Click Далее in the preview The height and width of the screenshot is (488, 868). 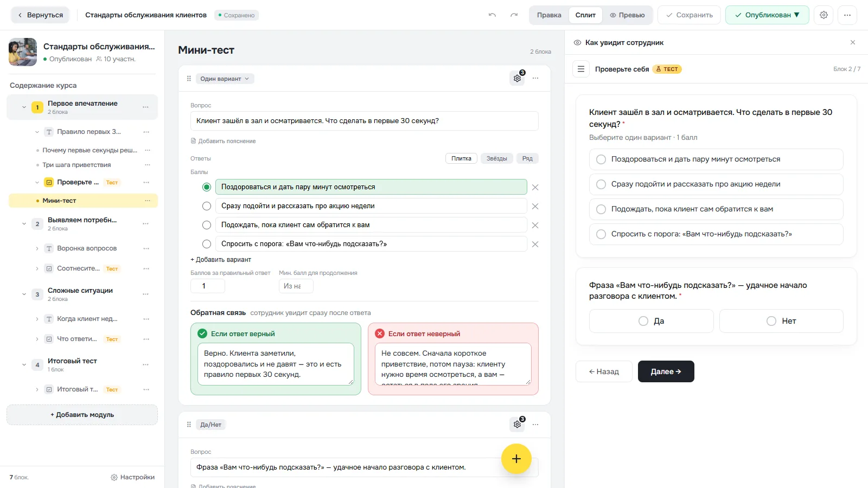pos(666,371)
